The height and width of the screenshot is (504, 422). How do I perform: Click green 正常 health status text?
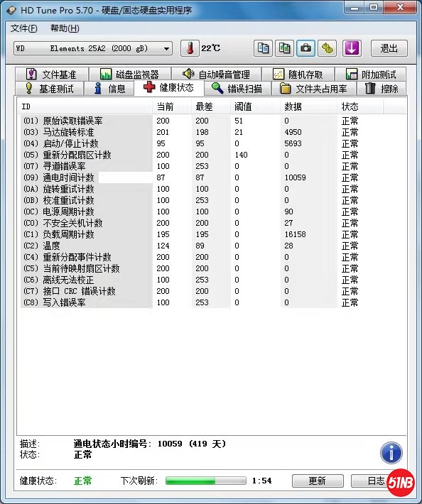(x=82, y=481)
